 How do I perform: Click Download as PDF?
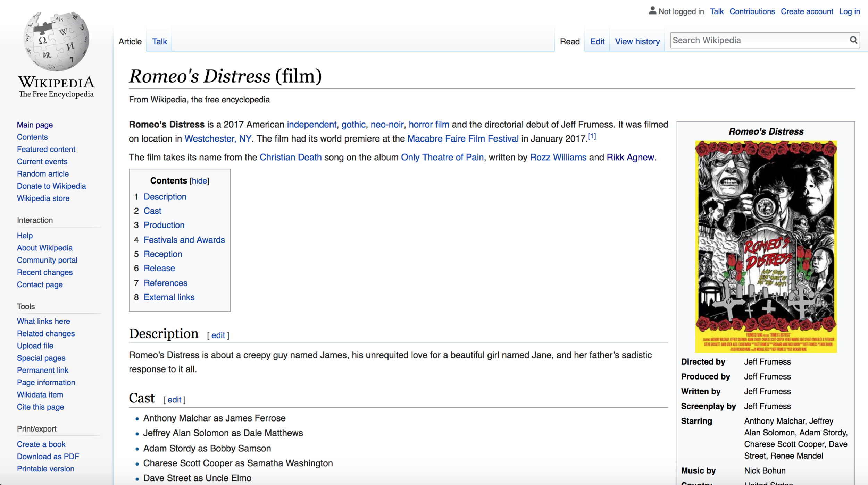48,457
